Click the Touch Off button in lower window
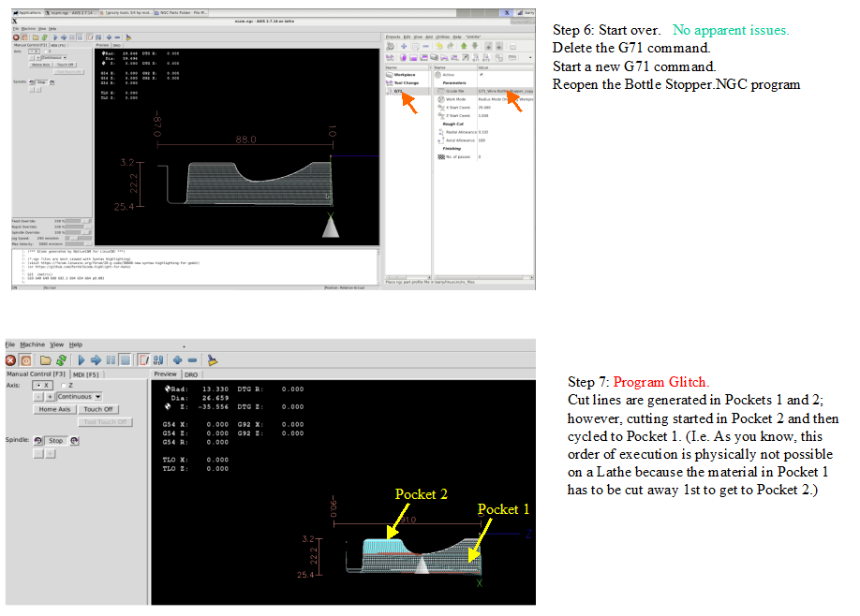860x616 pixels. point(98,409)
